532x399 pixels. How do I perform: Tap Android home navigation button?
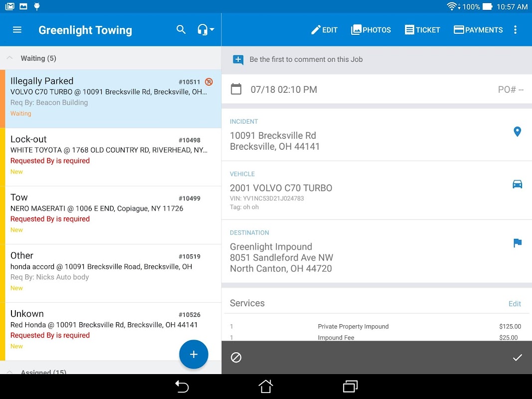pos(266,386)
